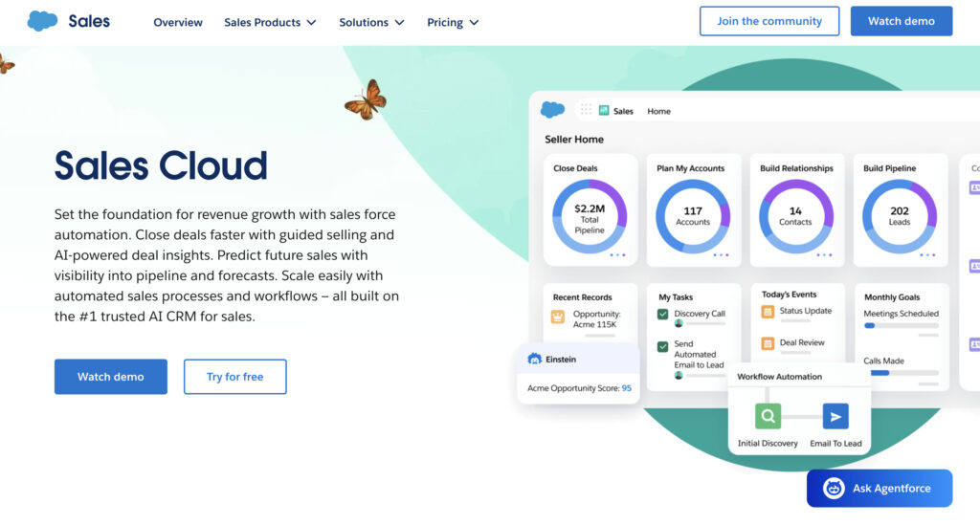Open the Build Relationships card more dots
Viewport: 980px width, 525px height.
[x=824, y=254]
